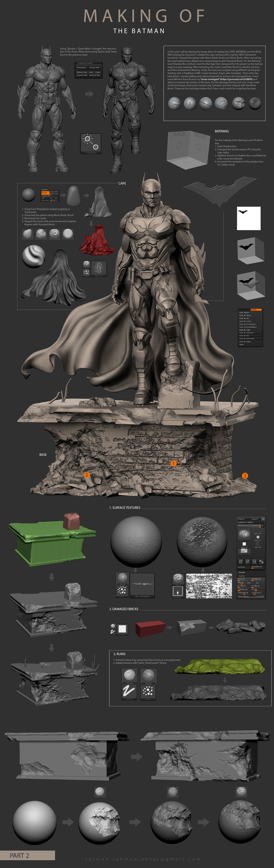Viewport: 274px width, 868px height.
Task: Click the Rotate alpha icon
Action: click(x=254, y=562)
